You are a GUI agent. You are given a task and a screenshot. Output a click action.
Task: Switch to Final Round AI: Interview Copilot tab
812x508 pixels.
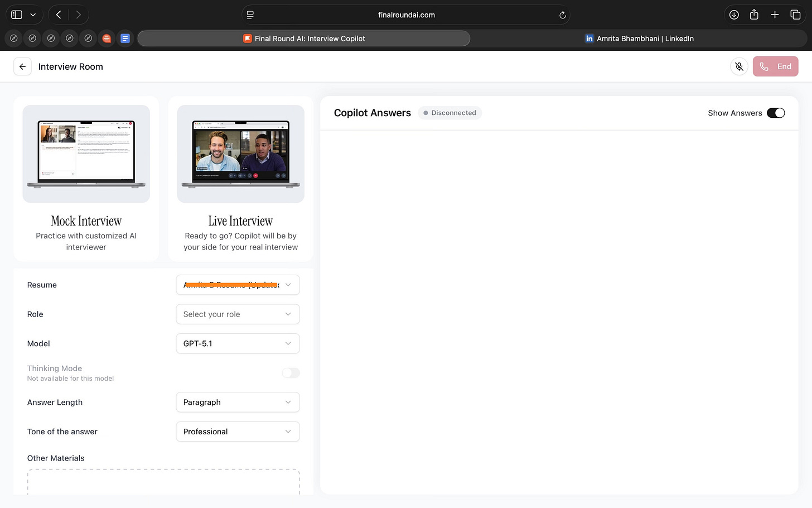[x=304, y=39]
